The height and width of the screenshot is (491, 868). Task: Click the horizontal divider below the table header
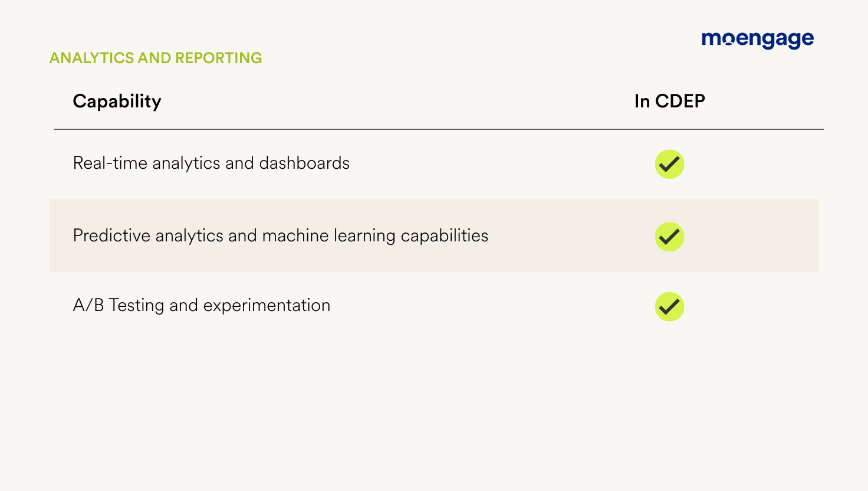[438, 129]
